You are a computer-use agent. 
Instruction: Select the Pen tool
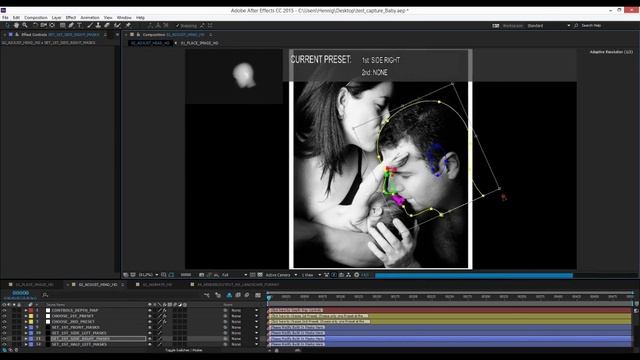tap(71, 25)
